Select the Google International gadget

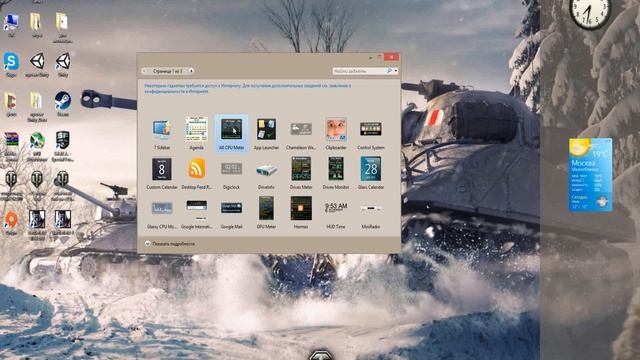[196, 213]
